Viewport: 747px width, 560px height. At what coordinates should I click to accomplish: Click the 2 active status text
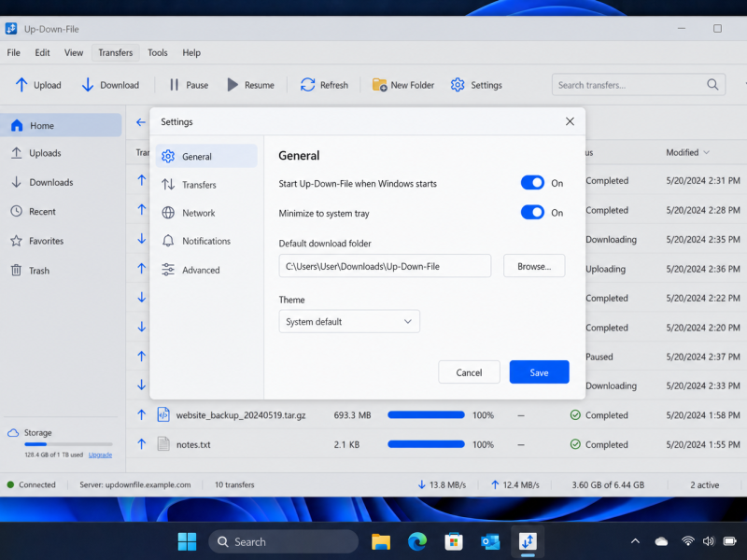pyautogui.click(x=705, y=484)
